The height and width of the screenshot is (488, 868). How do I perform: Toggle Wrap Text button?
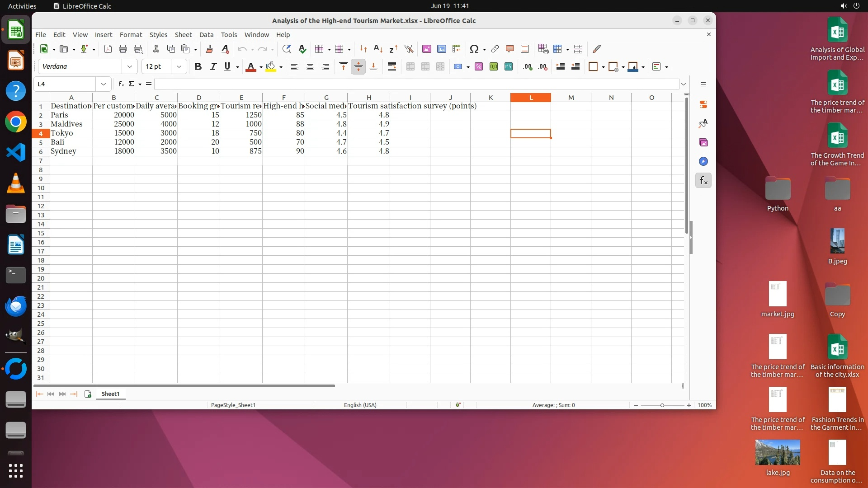pyautogui.click(x=392, y=67)
